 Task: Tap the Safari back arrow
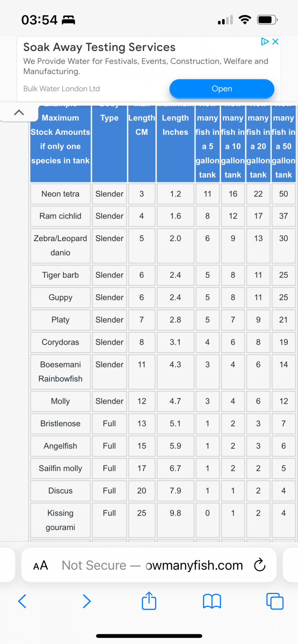point(23,601)
